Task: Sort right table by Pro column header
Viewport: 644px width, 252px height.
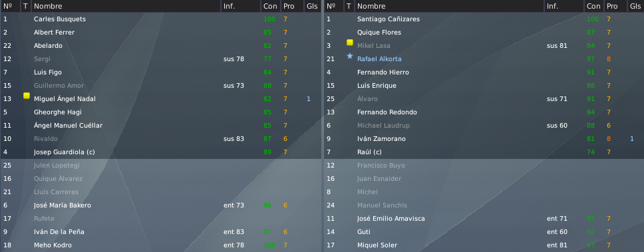Action: (x=612, y=6)
